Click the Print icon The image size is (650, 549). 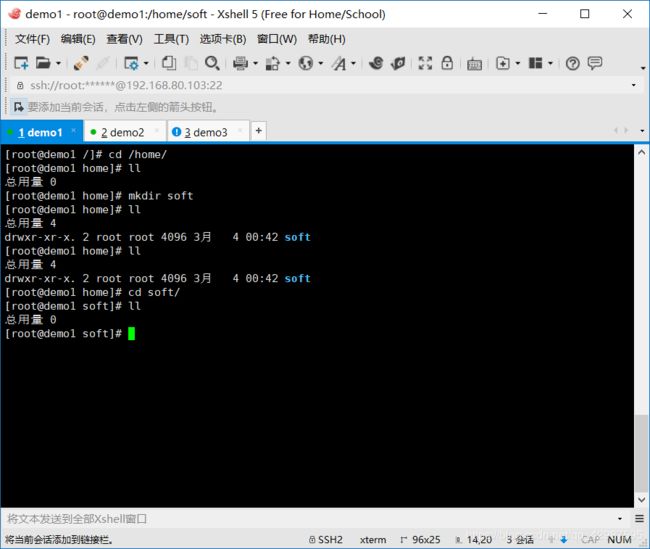[x=240, y=63]
